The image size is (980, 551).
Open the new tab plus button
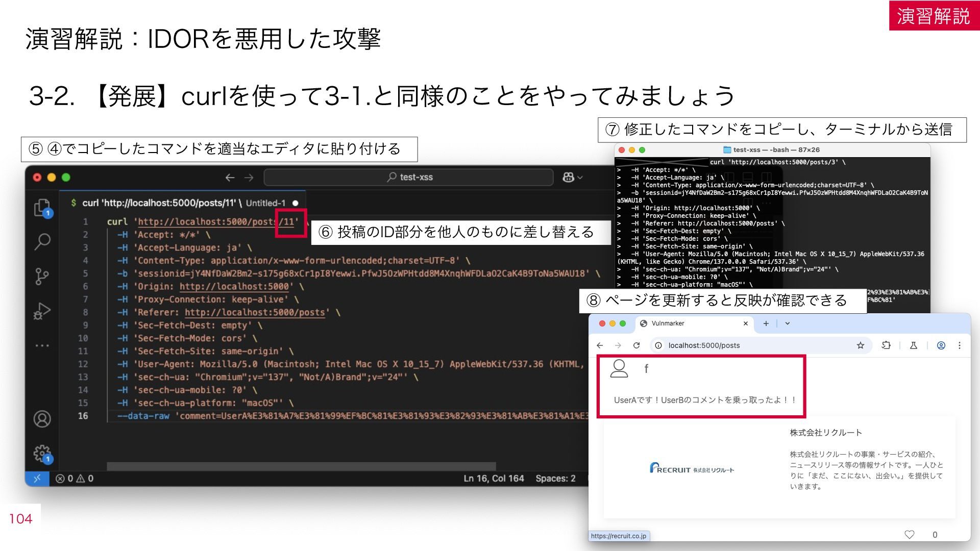766,323
